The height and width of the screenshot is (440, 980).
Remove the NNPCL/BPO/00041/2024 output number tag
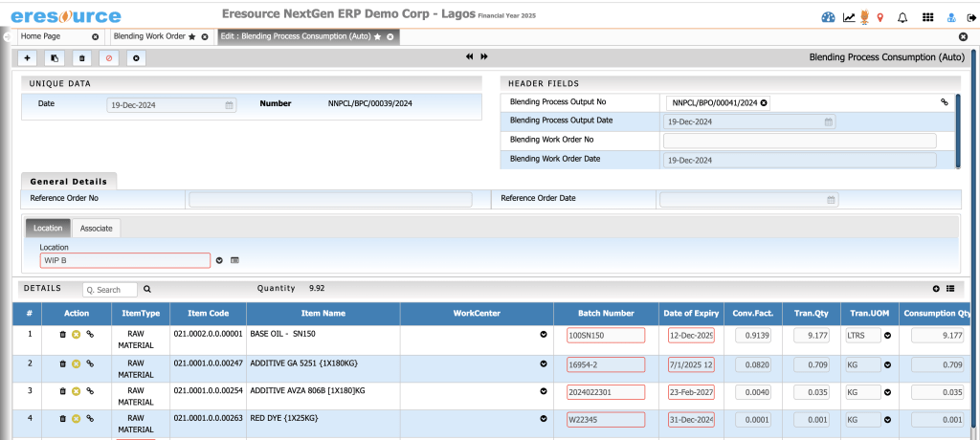click(763, 103)
